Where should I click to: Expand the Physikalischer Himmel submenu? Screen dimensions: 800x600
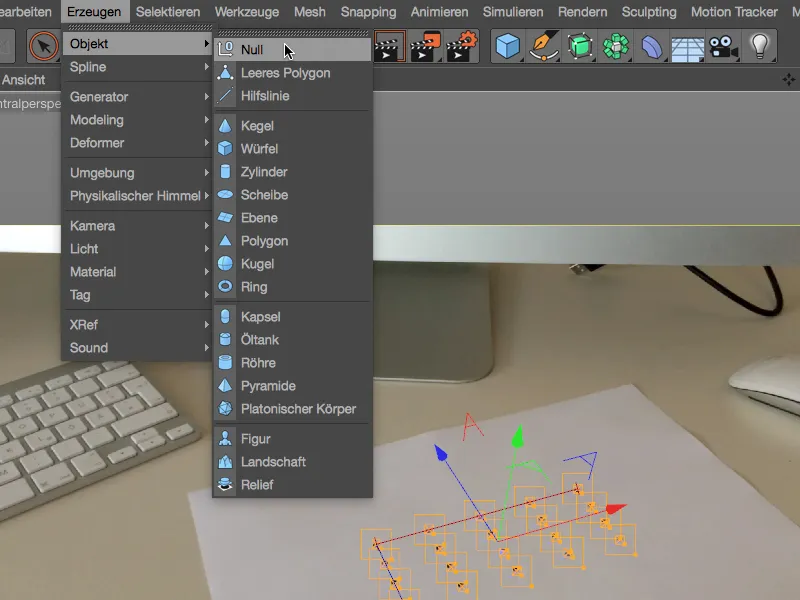[137, 196]
